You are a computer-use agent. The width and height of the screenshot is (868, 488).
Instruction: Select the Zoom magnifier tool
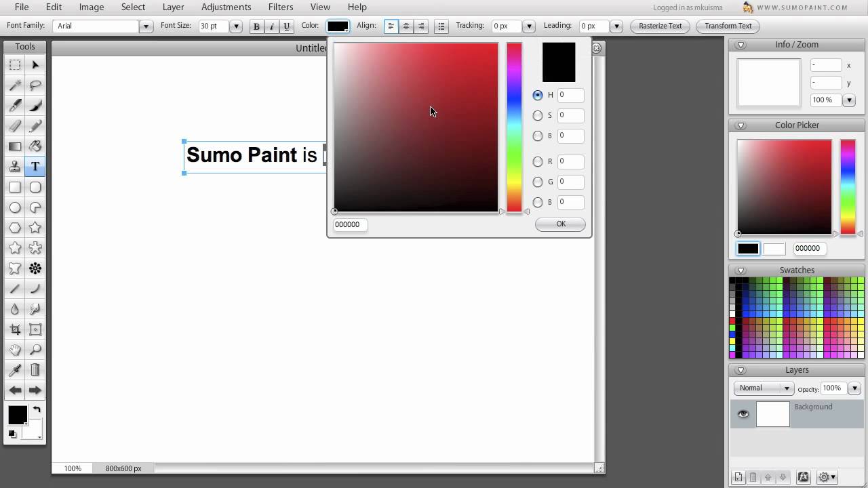tap(35, 350)
